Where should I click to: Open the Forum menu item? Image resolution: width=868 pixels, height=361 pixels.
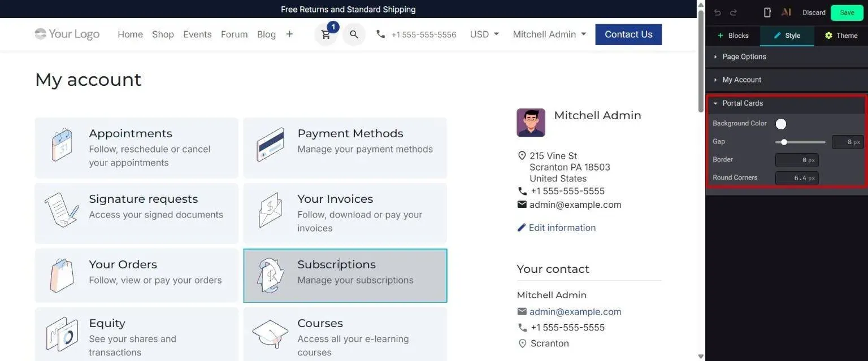click(234, 34)
